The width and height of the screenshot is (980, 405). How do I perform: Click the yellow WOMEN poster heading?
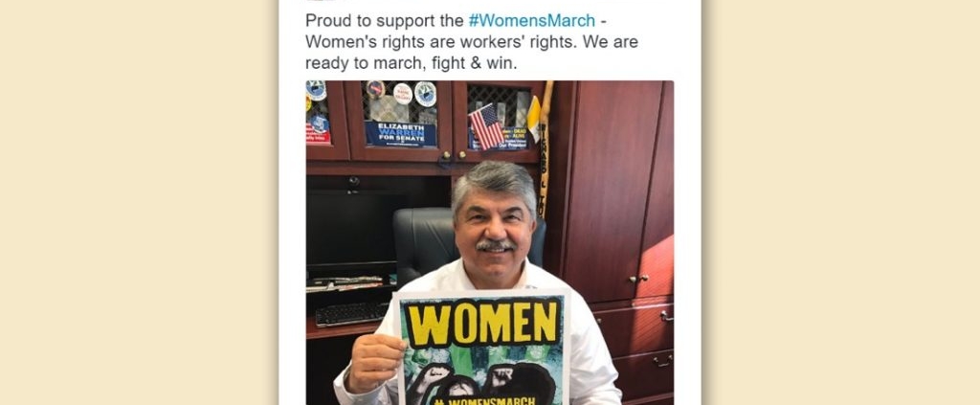[x=482, y=323]
